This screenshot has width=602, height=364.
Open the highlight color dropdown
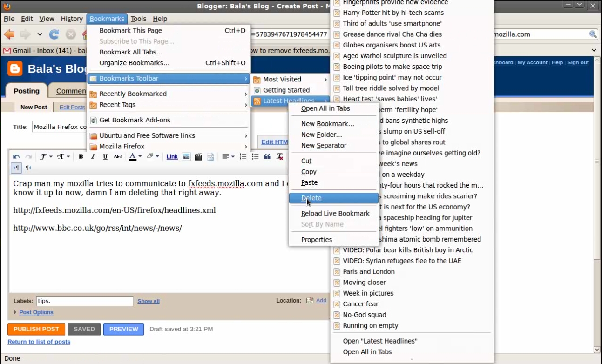pyautogui.click(x=153, y=157)
